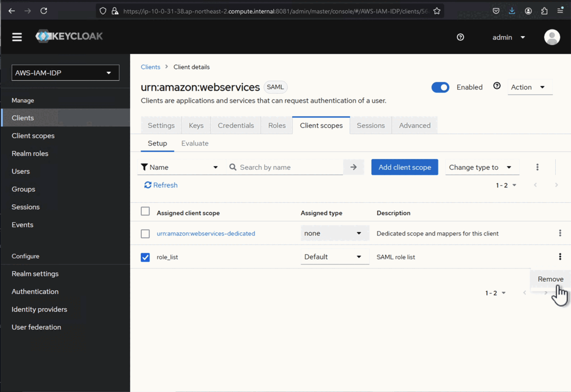The height and width of the screenshot is (392, 571).
Task: Open the toolbar kebab menu
Action: [x=537, y=167]
